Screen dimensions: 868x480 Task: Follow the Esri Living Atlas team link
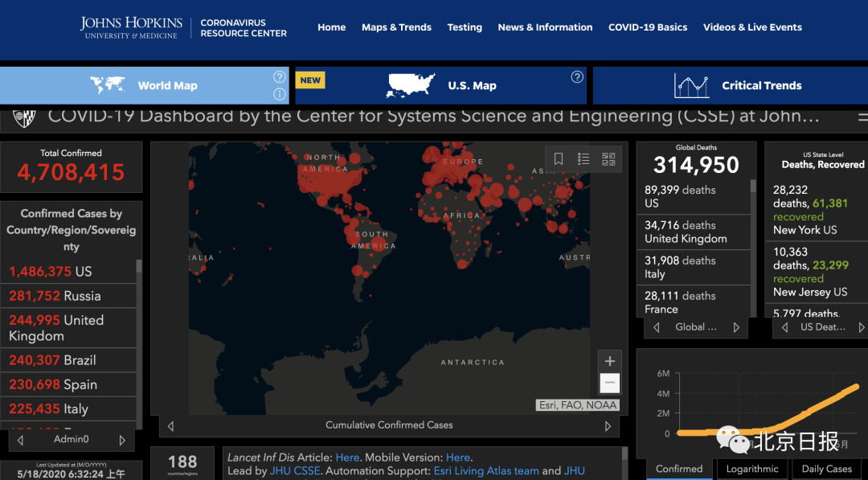[486, 471]
